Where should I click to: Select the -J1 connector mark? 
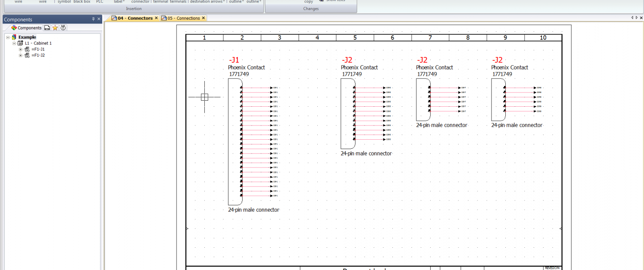(234, 60)
